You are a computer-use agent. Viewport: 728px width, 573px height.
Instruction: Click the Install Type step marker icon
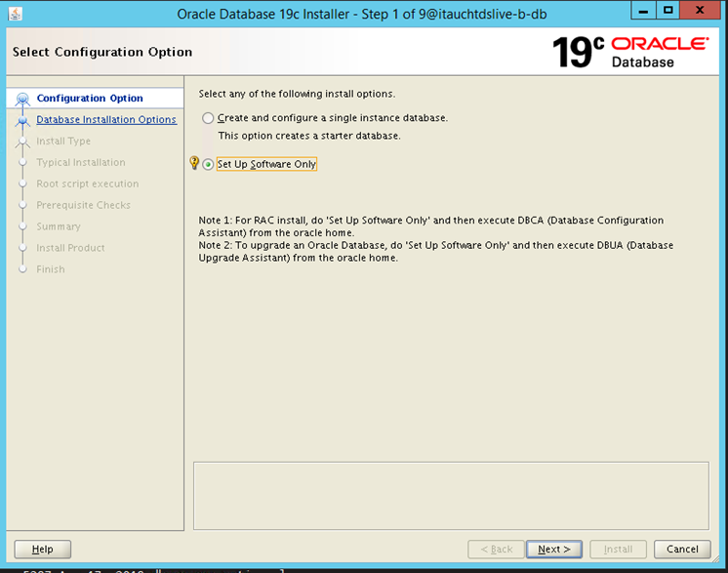click(x=22, y=142)
